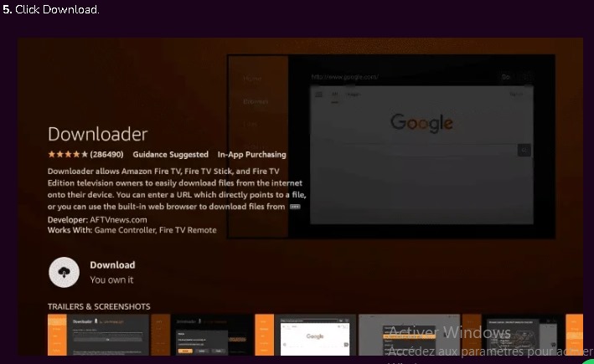Open the Google page screenshot thumbnail
Image resolution: width=594 pixels, height=364 pixels.
point(315,334)
